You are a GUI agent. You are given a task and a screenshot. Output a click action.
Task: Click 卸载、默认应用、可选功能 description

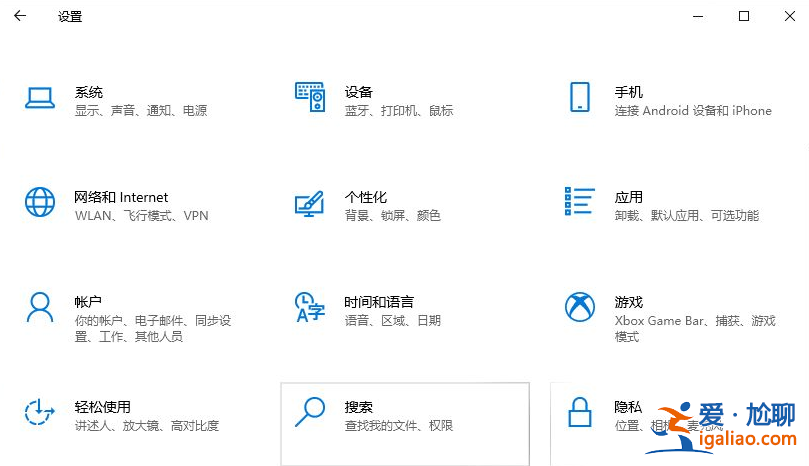[x=687, y=215]
